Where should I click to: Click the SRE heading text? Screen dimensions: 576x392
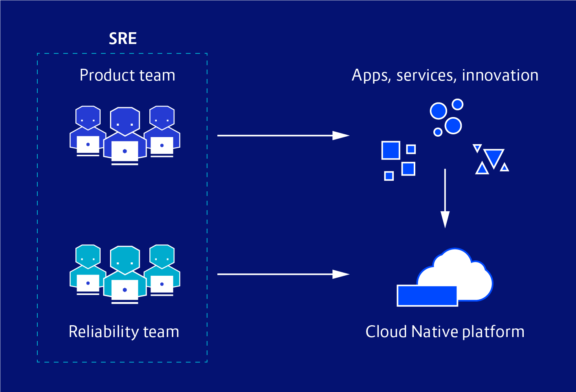[123, 38]
